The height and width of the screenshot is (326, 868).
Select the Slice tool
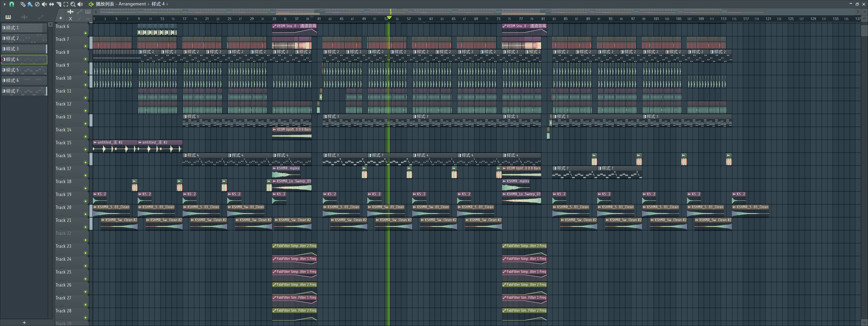[59, 4]
